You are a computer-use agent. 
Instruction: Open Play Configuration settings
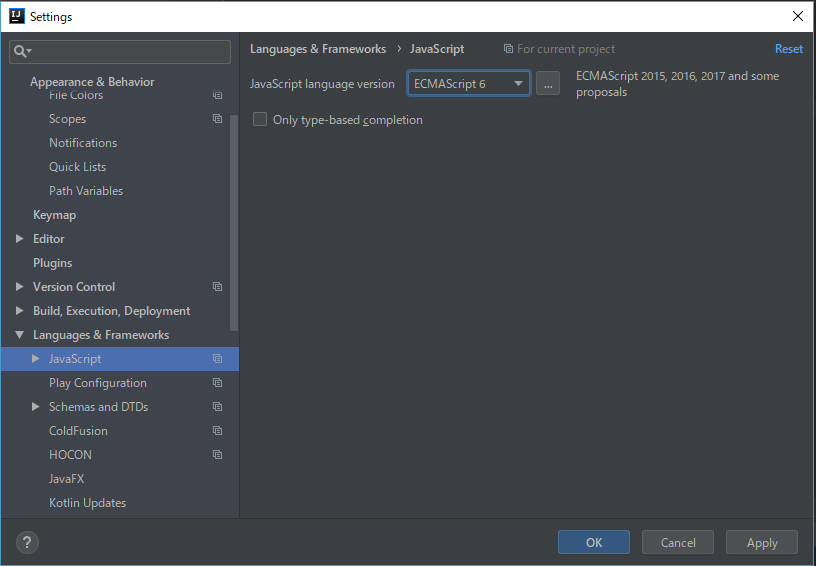tap(98, 382)
